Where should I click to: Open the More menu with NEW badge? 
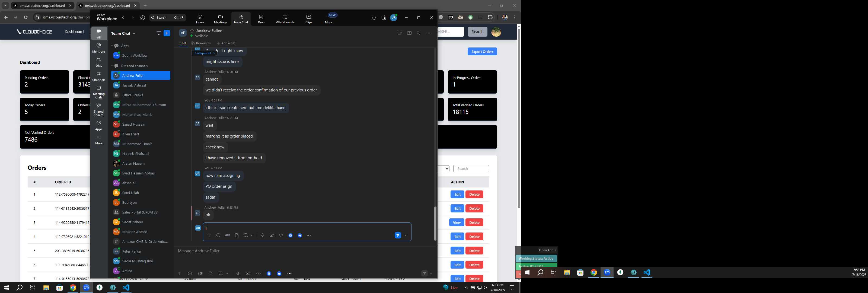(x=329, y=19)
